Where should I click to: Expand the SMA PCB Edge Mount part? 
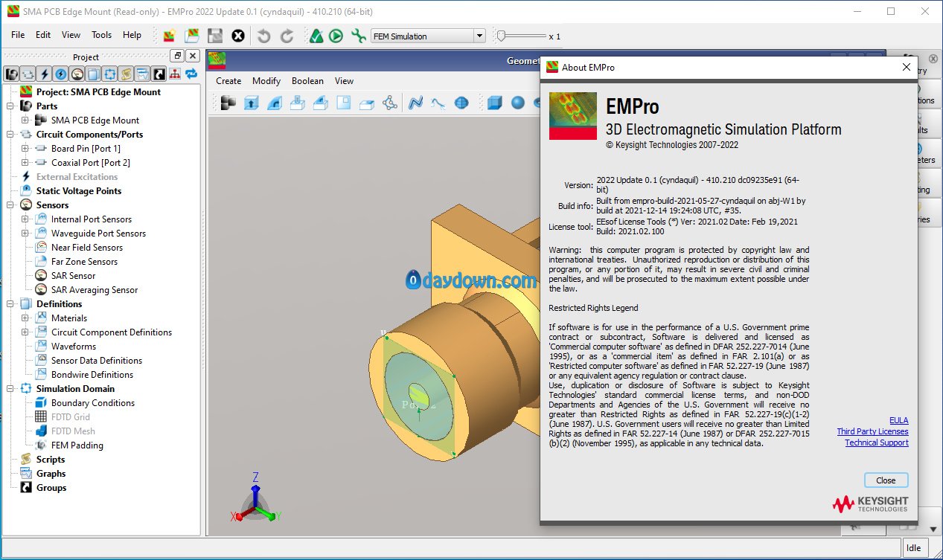pyautogui.click(x=25, y=120)
